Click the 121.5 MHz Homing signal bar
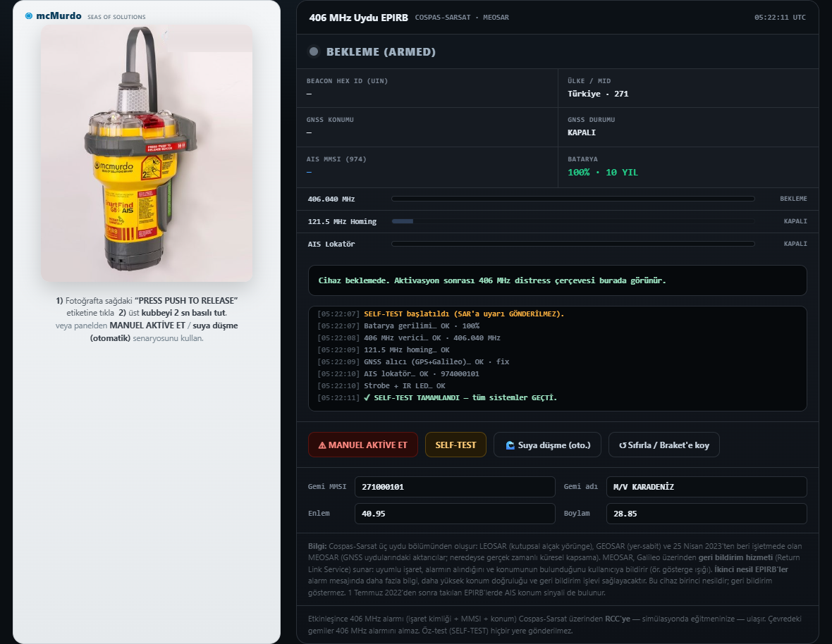 click(573, 221)
